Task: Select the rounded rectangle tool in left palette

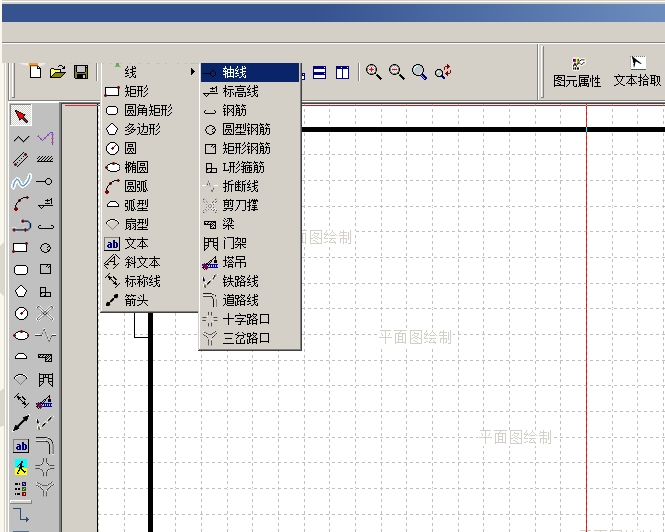Action: pos(21,270)
